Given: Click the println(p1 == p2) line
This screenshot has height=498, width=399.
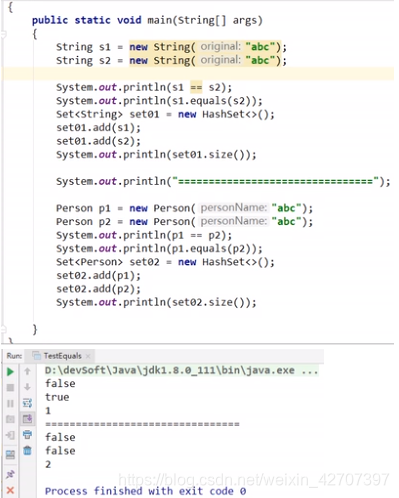Looking at the screenshot, I should click(144, 235).
